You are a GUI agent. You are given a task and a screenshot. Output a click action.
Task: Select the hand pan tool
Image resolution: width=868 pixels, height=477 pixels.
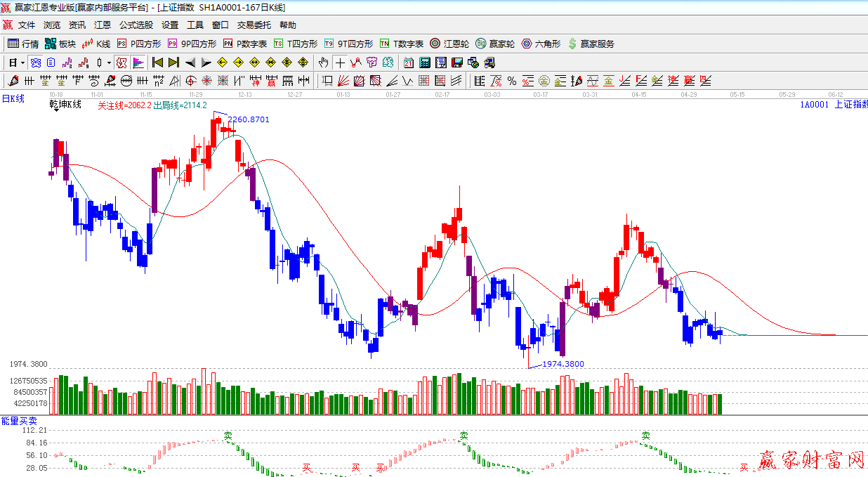[x=324, y=63]
